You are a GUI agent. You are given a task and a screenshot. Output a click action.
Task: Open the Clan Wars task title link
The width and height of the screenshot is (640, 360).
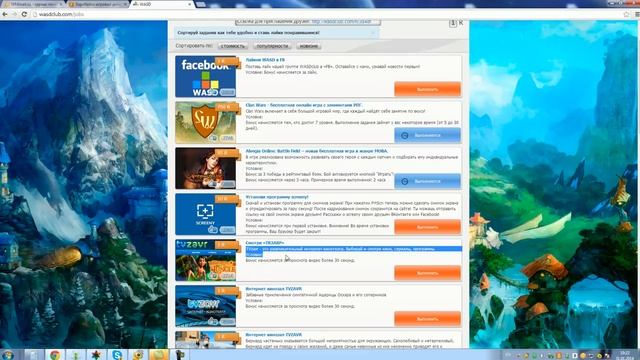pyautogui.click(x=304, y=105)
